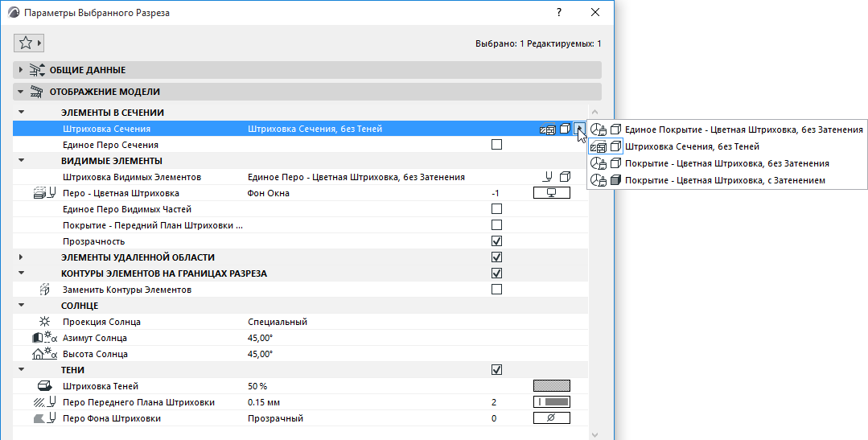This screenshot has height=440, width=868.
Task: Click the Model Display panel icon
Action: click(x=37, y=92)
